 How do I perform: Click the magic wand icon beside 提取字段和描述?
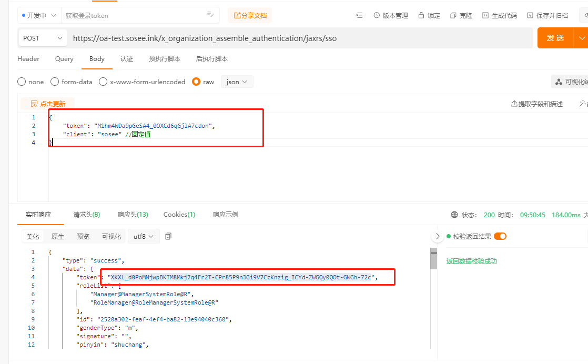coord(582,104)
